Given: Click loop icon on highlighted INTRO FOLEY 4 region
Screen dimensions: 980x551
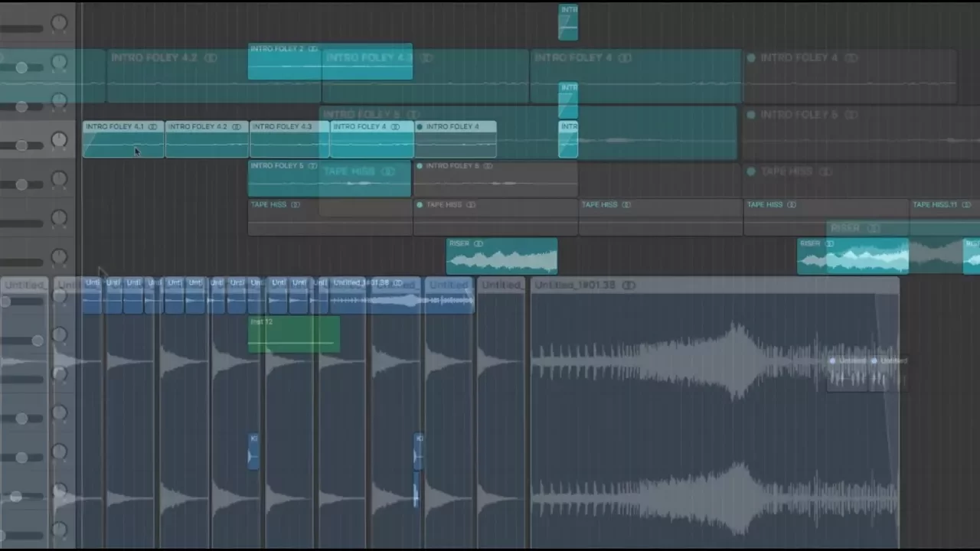Looking at the screenshot, I should point(395,127).
